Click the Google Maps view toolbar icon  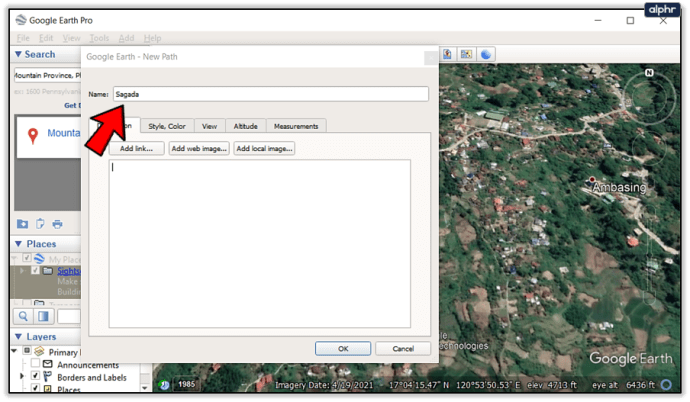tap(466, 54)
